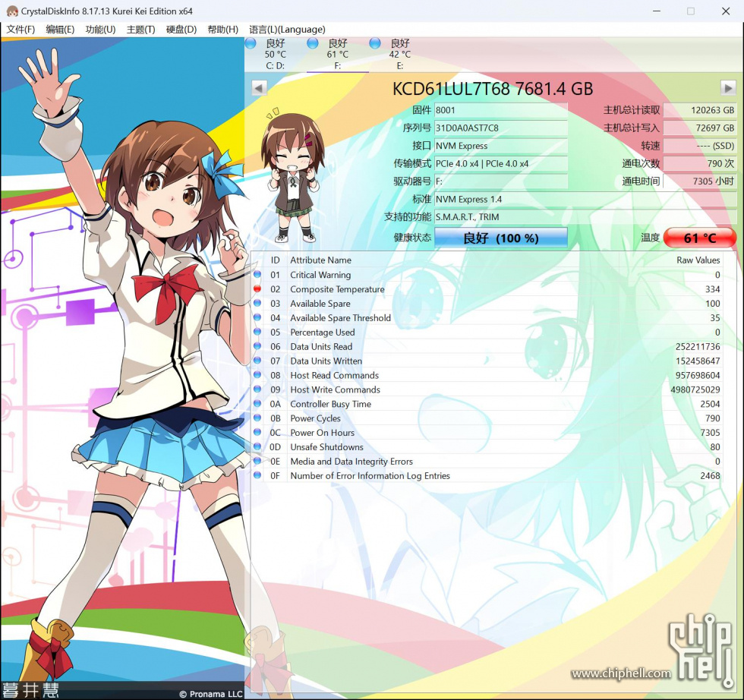This screenshot has height=700, width=744.
Task: Select the Unsafe Shutdowns attribute name
Action: point(326,447)
